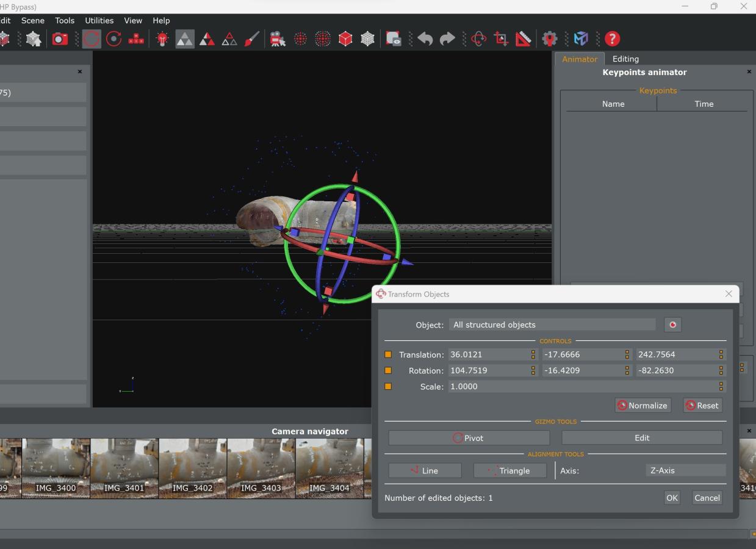
Task: Click the redo arrow in toolbar
Action: [x=447, y=39]
